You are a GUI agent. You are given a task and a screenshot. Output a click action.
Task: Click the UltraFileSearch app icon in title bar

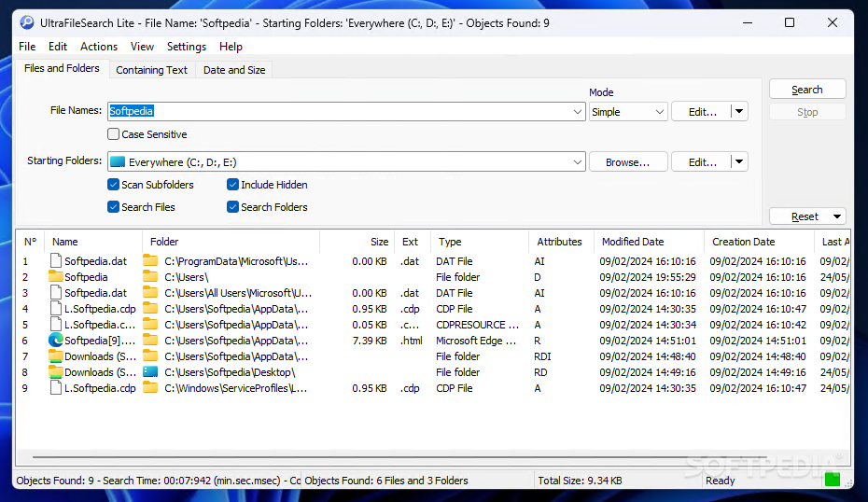click(x=26, y=22)
